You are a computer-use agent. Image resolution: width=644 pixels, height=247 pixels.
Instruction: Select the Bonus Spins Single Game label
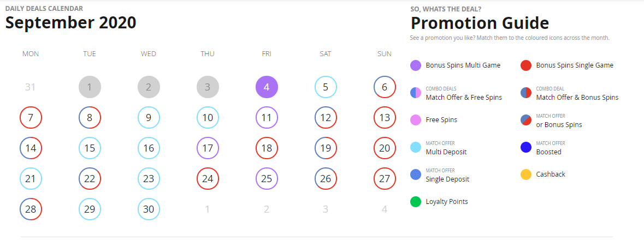tap(575, 65)
